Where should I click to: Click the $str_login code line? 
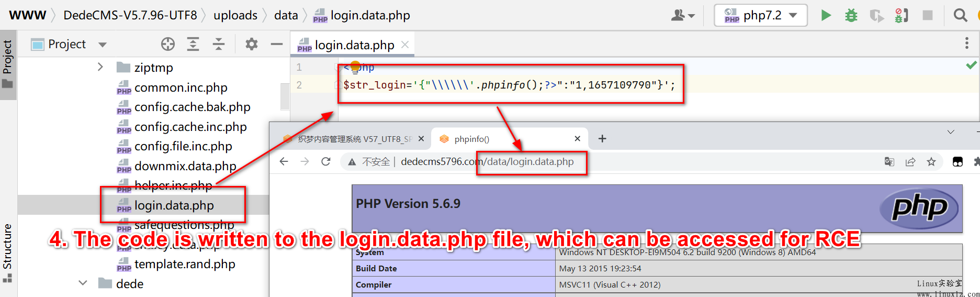pos(509,85)
